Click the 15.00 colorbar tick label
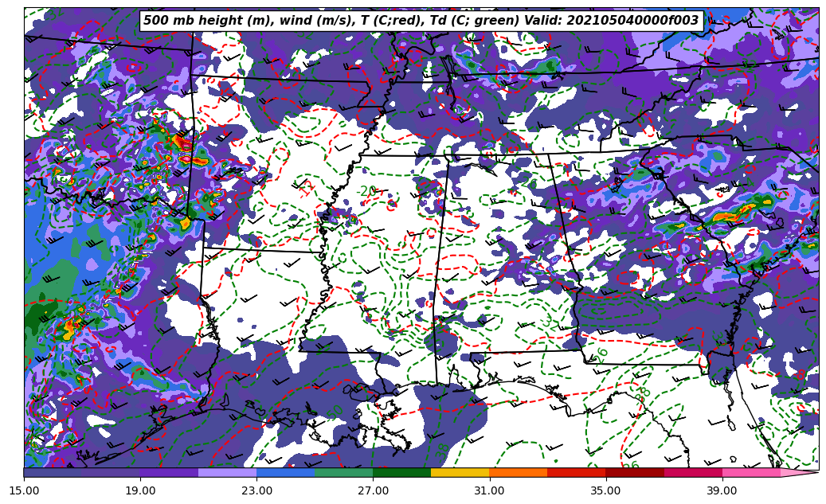Screen dimensions: 826x504 (x=24, y=491)
